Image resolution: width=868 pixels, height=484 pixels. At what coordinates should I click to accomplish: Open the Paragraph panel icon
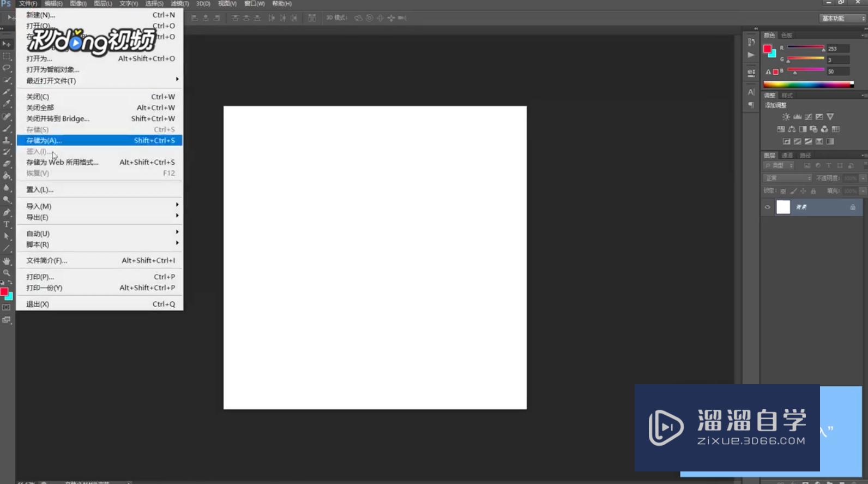tap(751, 105)
